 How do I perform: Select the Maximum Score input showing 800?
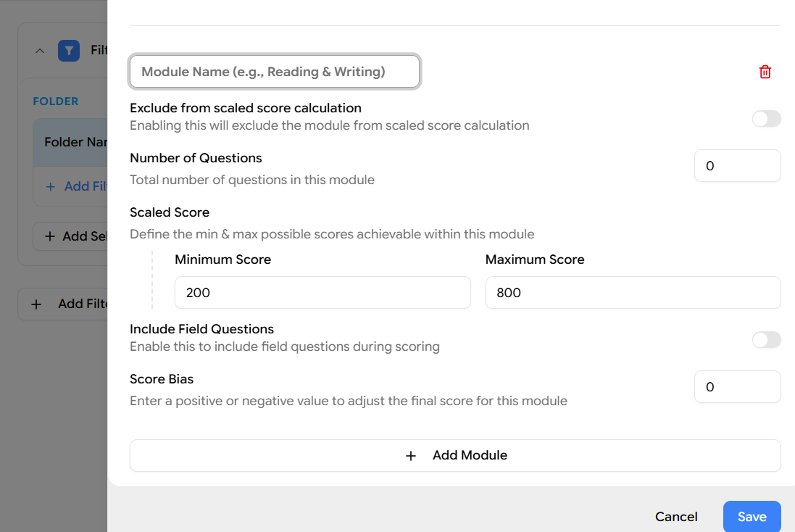(633, 293)
